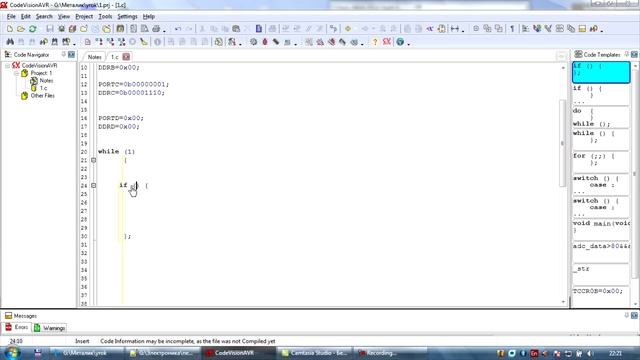Collapse the Project: 1 tree node
Image resolution: width=640 pixels, height=360 pixels.
tap(16, 73)
